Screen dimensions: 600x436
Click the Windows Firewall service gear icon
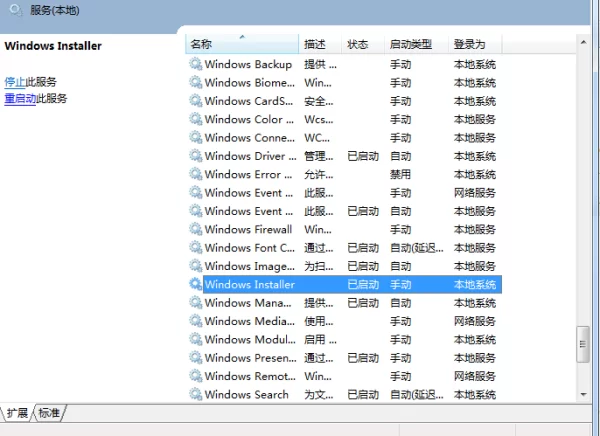196,229
